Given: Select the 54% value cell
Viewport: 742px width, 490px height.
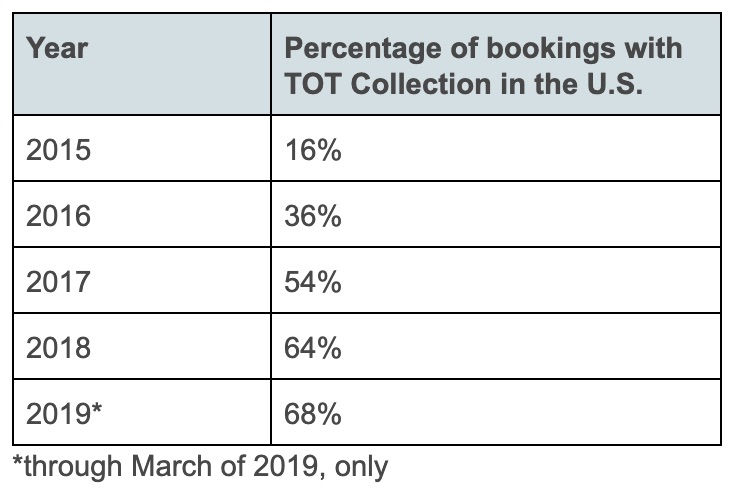Looking at the screenshot, I should tap(313, 282).
